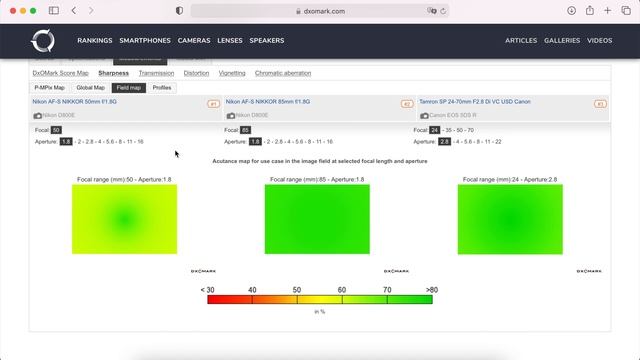The image size is (640, 360).
Task: Open the LENSES menu
Action: click(x=230, y=40)
